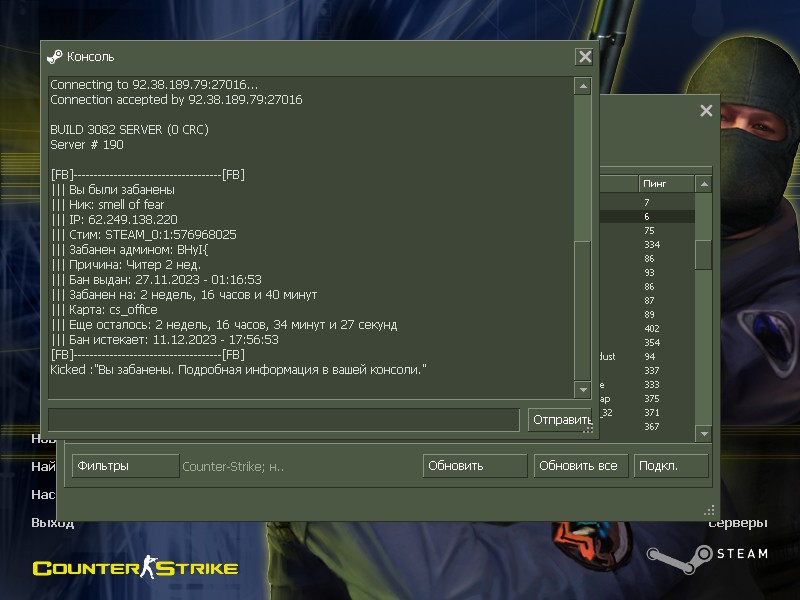This screenshot has width=800, height=600.
Task: Click the 'Counter-Strike; н..' filter summary text
Action: coord(233,466)
